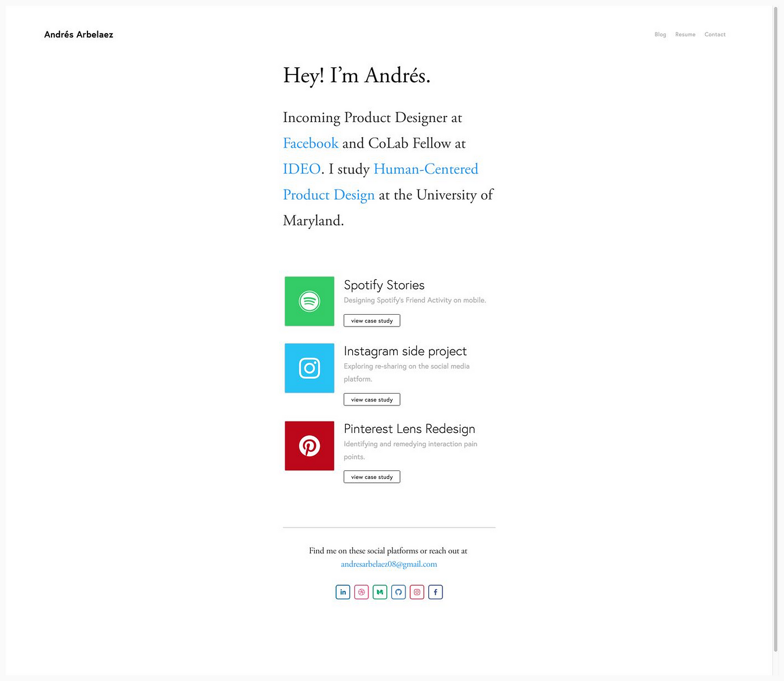Open the Resume navigation link

point(685,35)
